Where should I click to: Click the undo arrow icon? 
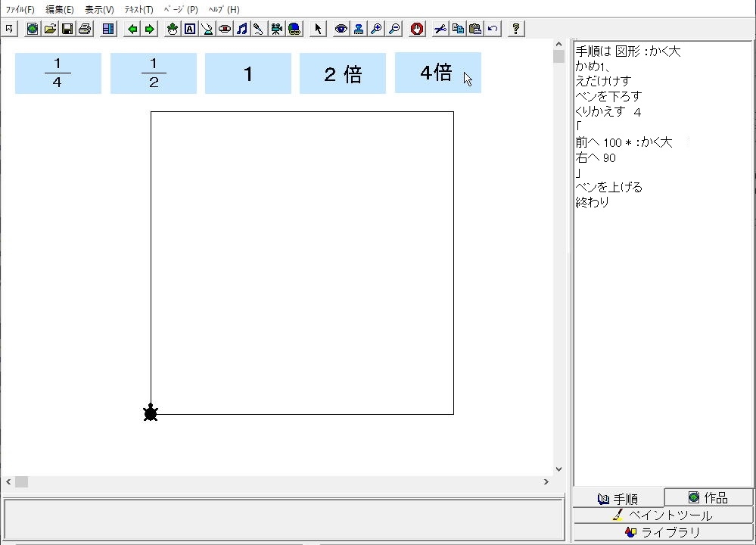[493, 29]
